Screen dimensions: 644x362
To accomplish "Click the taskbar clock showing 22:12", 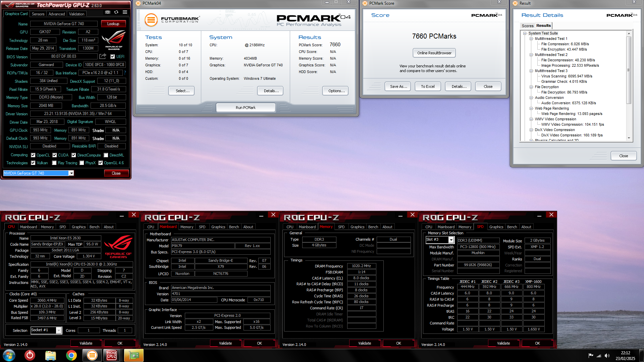I will click(x=625, y=356).
